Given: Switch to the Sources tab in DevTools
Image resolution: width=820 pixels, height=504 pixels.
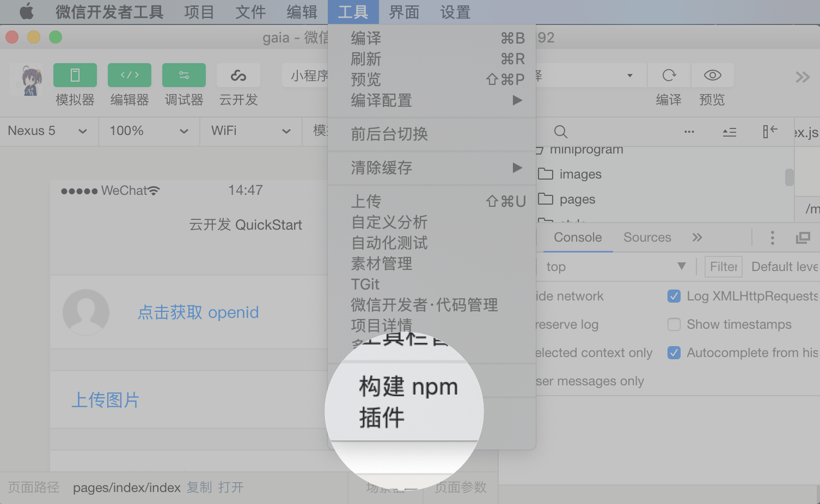Looking at the screenshot, I should (647, 237).
